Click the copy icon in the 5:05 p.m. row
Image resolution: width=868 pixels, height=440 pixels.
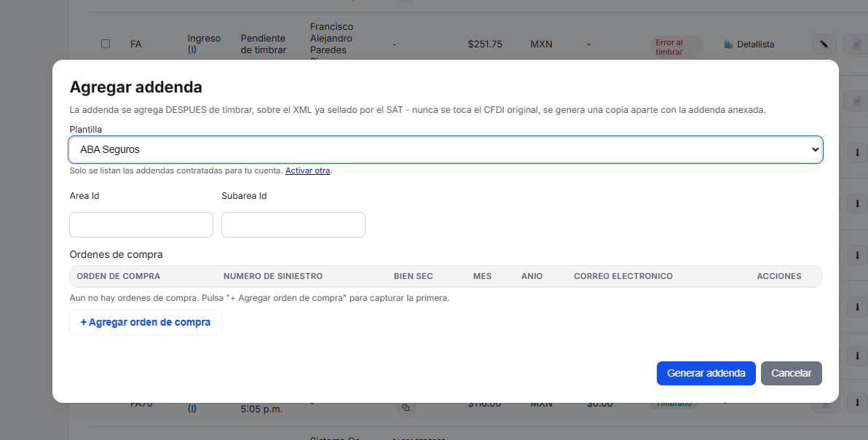click(406, 408)
